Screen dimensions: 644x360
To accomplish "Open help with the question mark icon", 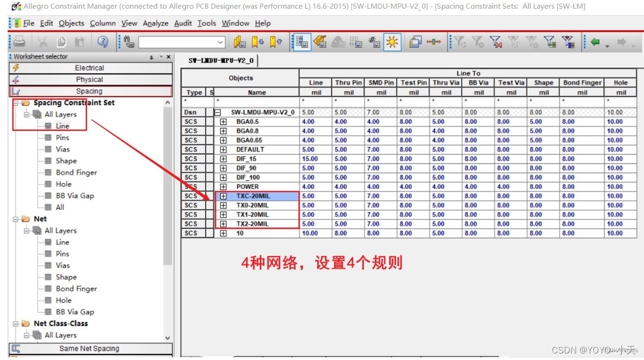I will click(x=102, y=41).
